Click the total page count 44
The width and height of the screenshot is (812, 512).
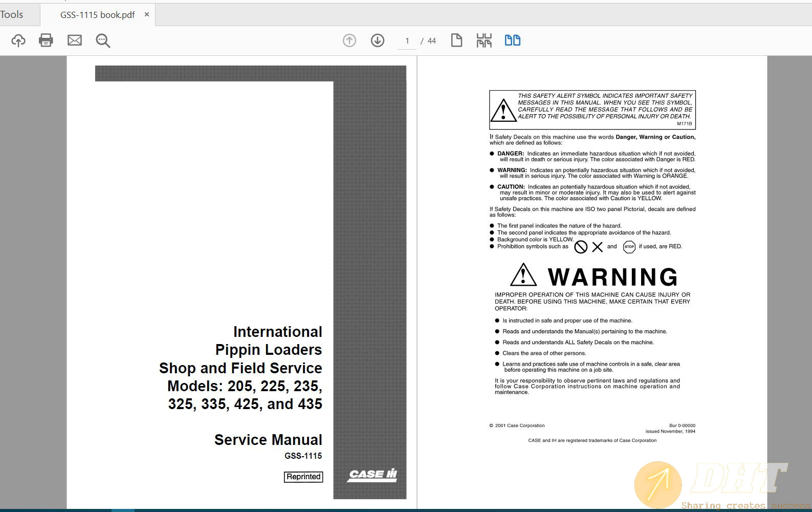(432, 41)
